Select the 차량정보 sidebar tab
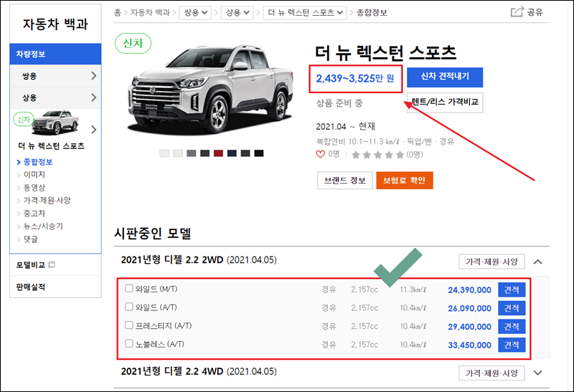 (55, 54)
